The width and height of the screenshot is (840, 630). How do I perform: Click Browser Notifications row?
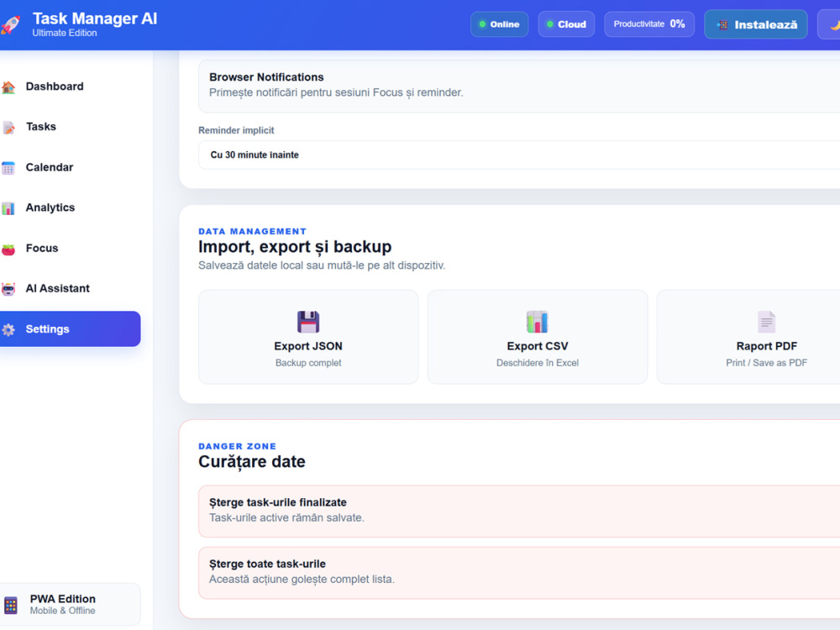(519, 86)
